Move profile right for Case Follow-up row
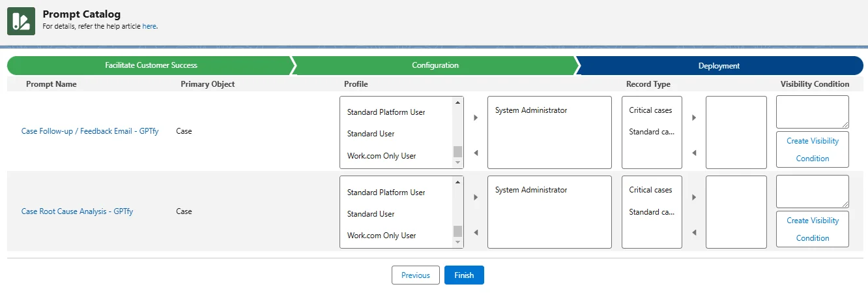Image resolution: width=868 pixels, height=293 pixels. coord(476,118)
